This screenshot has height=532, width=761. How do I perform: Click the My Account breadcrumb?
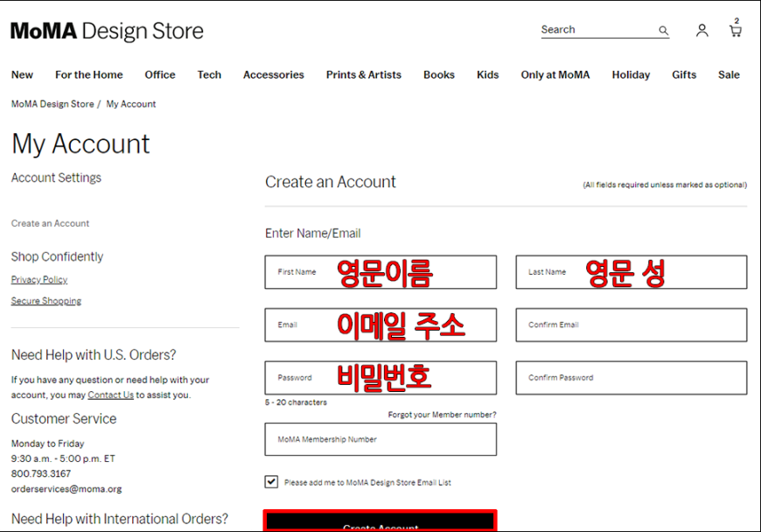pos(131,104)
